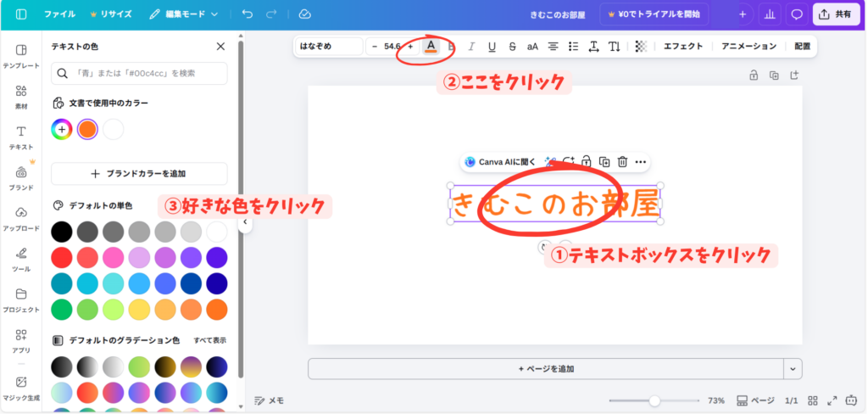868x414 pixels.
Task: Open the ファイル menu
Action: click(x=60, y=14)
